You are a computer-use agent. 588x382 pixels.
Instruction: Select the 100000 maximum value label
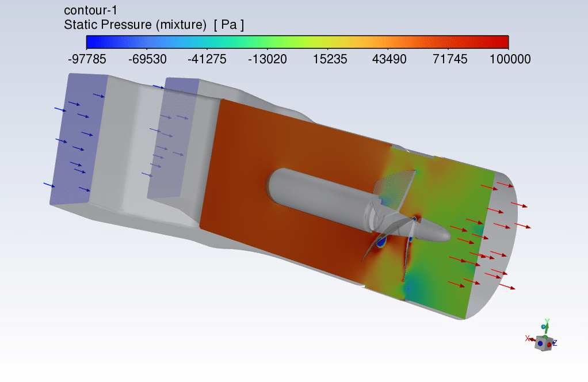click(x=509, y=59)
